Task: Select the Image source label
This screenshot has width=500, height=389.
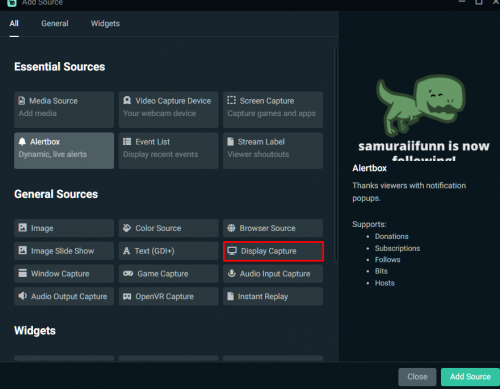Action: (42, 228)
